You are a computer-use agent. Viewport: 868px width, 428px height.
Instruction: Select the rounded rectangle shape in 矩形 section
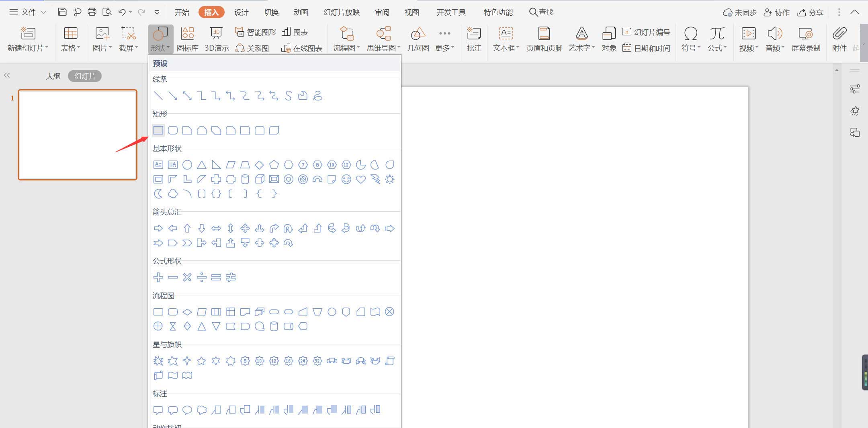point(173,130)
